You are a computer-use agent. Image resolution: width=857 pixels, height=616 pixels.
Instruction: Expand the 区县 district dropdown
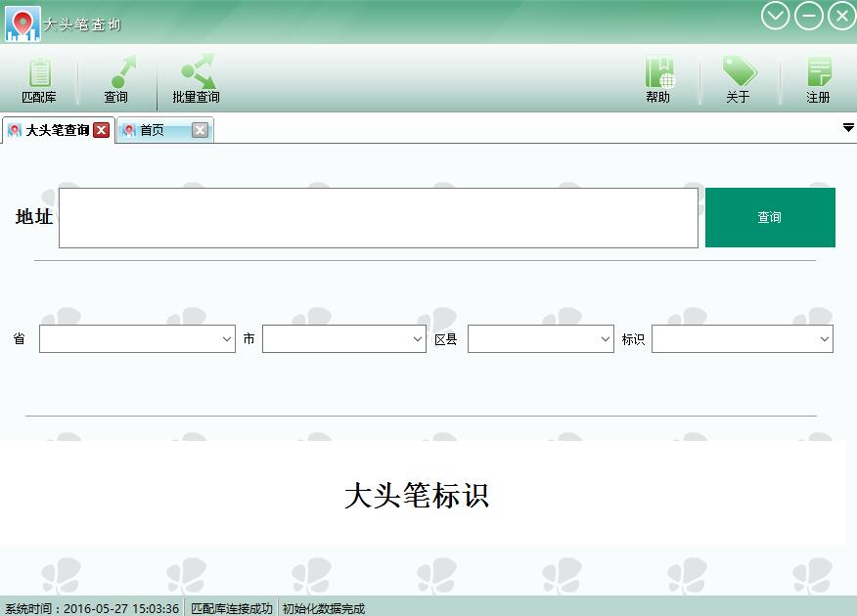point(541,338)
